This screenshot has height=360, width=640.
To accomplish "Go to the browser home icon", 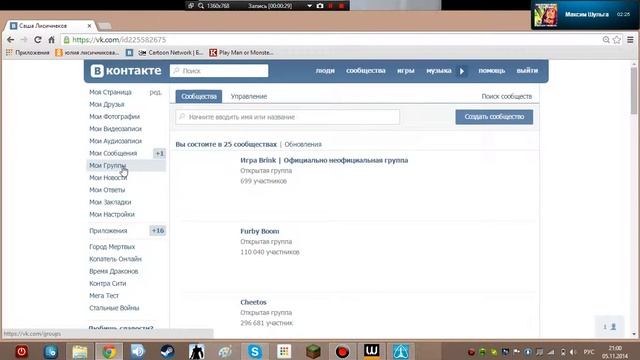I will point(51,40).
